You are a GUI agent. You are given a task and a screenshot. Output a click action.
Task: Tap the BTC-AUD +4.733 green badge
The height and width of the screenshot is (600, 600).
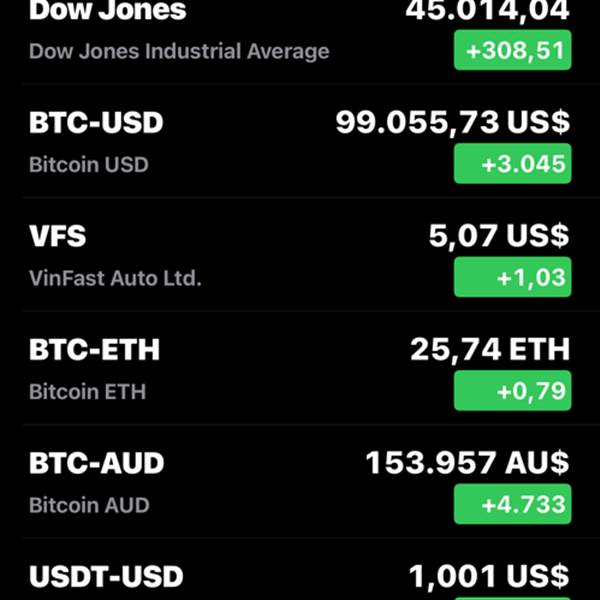pos(512,504)
